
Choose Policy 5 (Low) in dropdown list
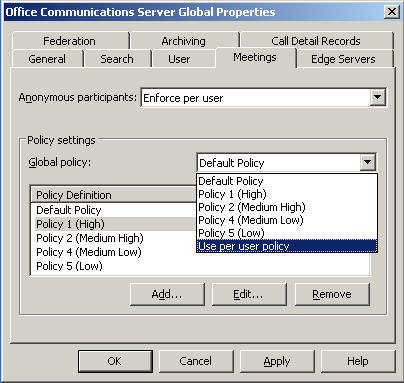[287, 233]
